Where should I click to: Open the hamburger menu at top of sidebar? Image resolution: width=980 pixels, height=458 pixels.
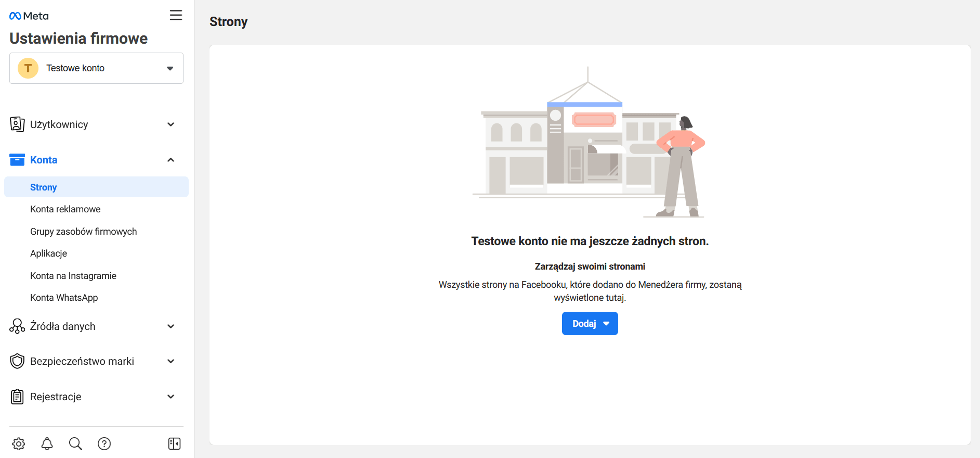click(x=176, y=15)
